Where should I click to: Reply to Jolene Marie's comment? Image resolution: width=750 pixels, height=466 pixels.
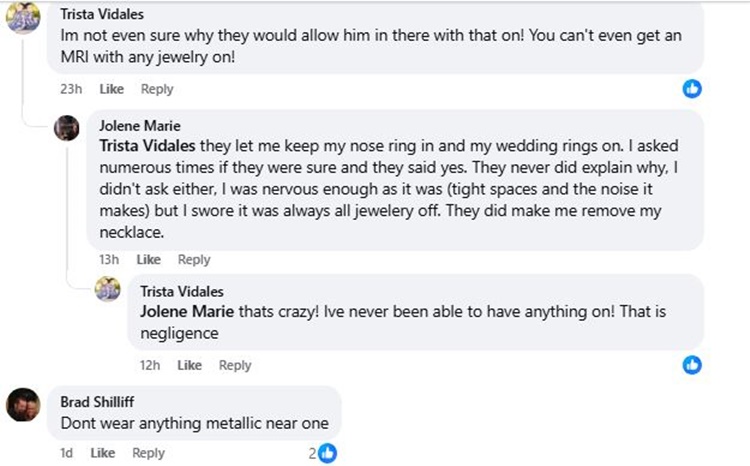click(194, 260)
